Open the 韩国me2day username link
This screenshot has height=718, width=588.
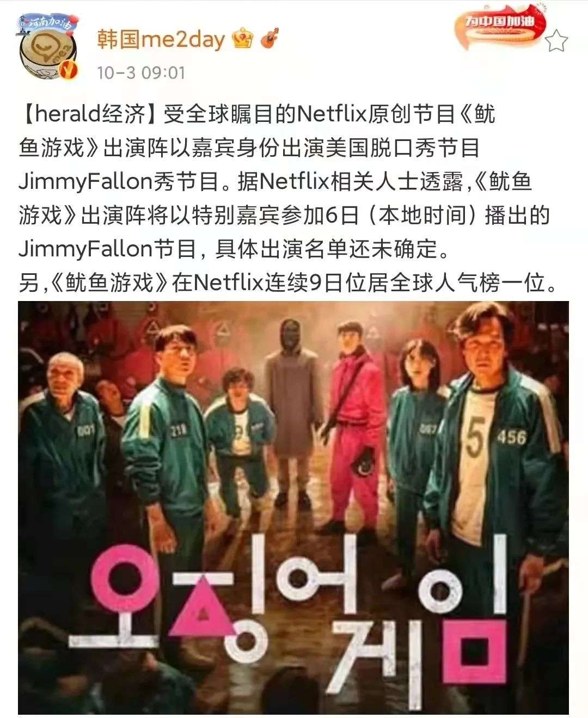coord(161,39)
